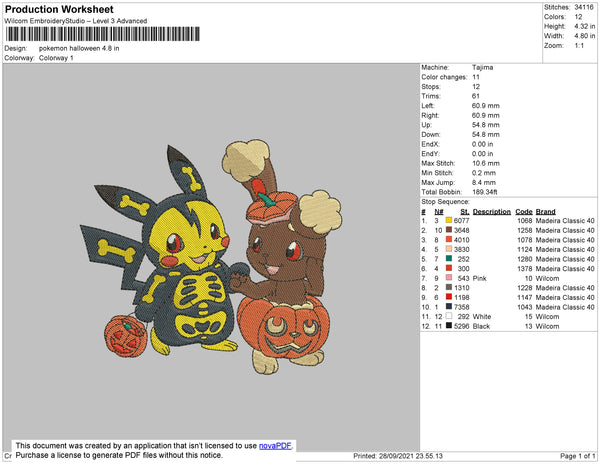This screenshot has width=600, height=464.
Task: Click the barcode under the title
Action: (103, 34)
